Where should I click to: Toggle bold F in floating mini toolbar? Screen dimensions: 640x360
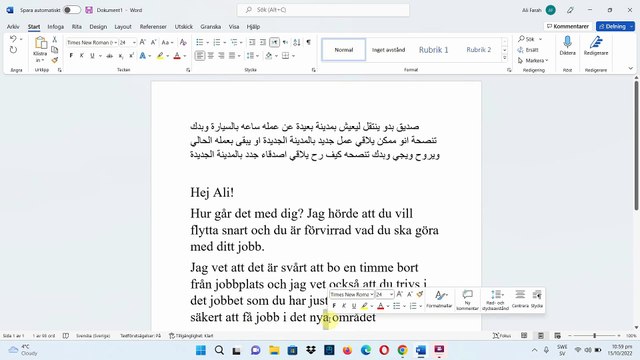334,306
